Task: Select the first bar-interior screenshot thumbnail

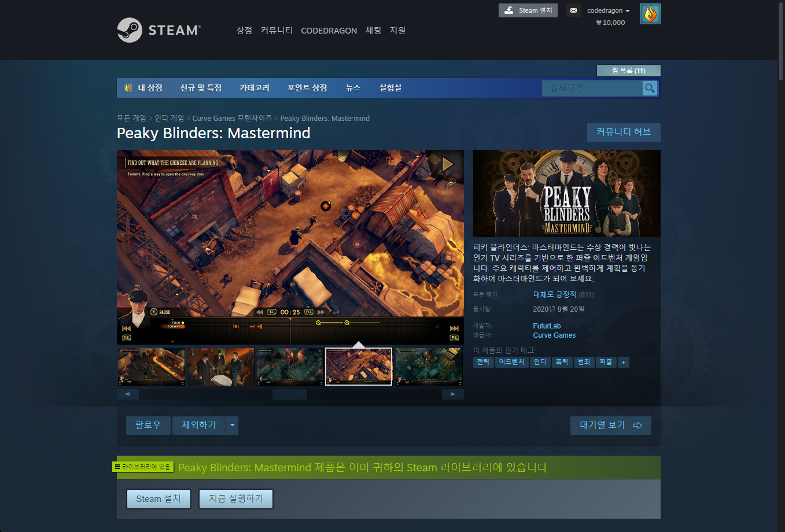Action: pos(152,367)
